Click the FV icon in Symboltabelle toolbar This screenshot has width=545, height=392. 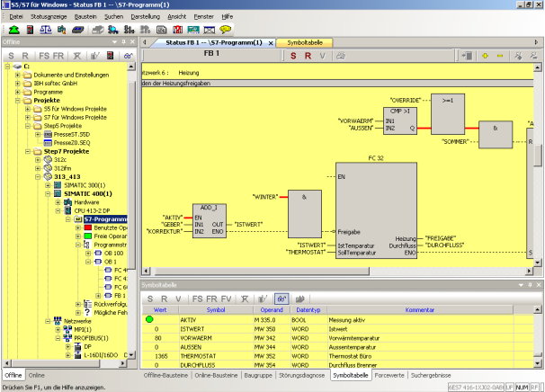click(226, 298)
